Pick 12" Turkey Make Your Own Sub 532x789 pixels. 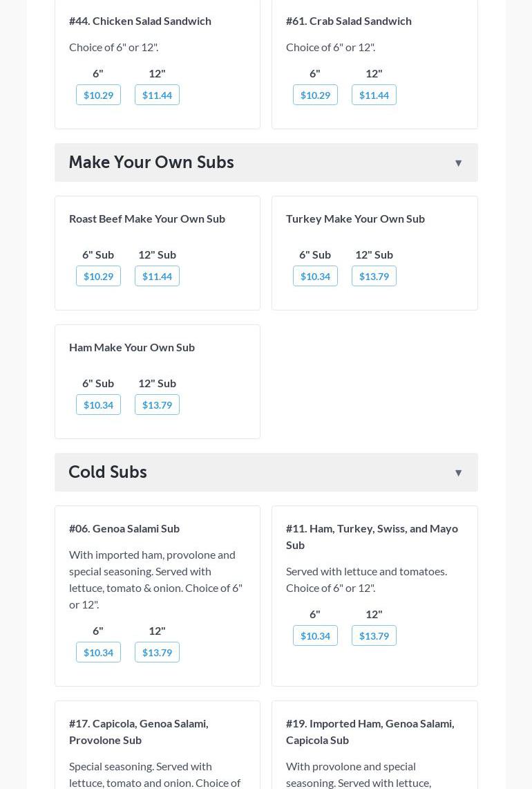(374, 276)
